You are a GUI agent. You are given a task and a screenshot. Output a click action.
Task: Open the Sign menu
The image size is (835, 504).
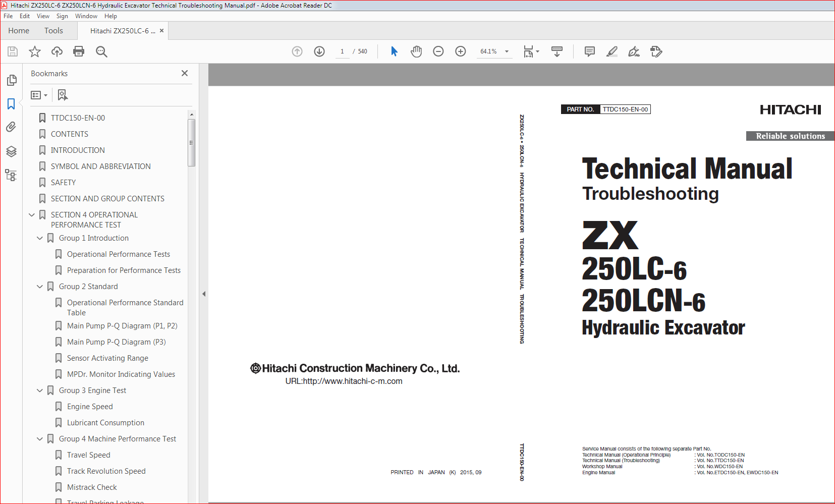pos(62,16)
